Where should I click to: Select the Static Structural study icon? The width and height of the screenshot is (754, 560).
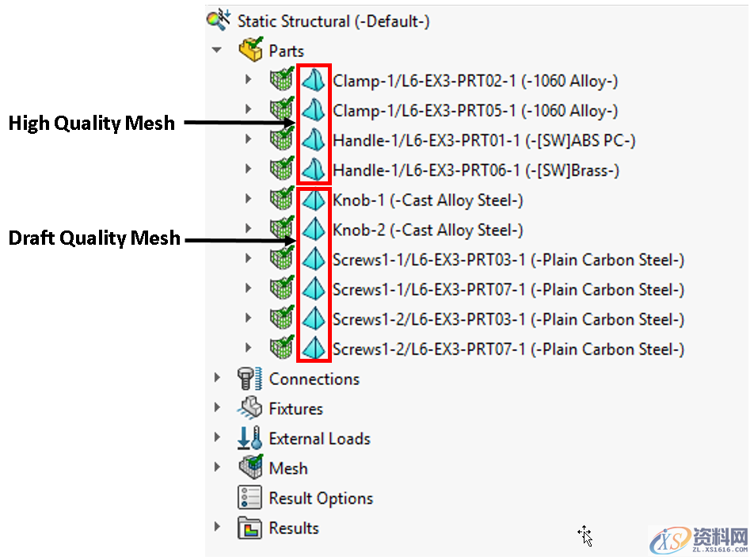click(x=218, y=20)
